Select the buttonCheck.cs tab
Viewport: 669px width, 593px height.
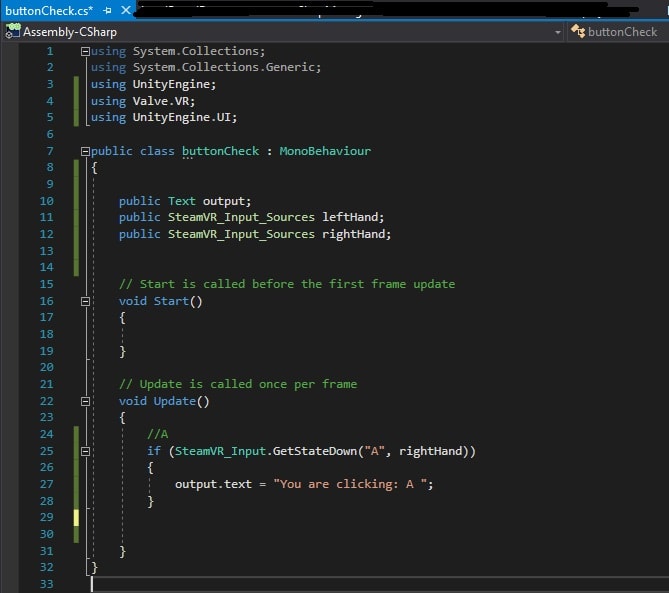tap(49, 10)
